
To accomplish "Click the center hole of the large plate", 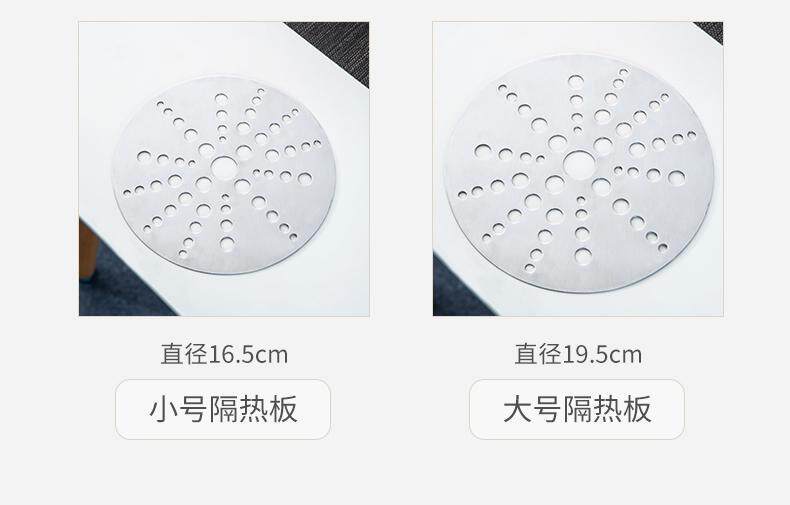I will [579, 164].
